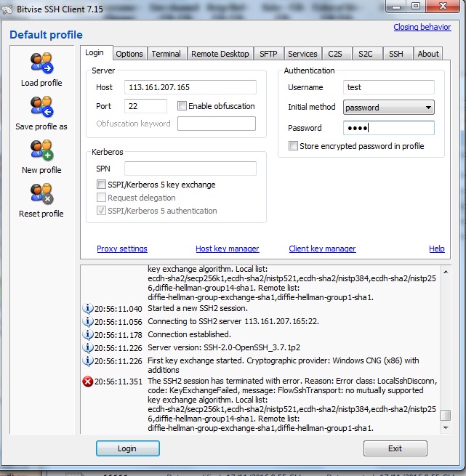Click the Load profile label
The height and width of the screenshot is (476, 466).
pyautogui.click(x=41, y=83)
